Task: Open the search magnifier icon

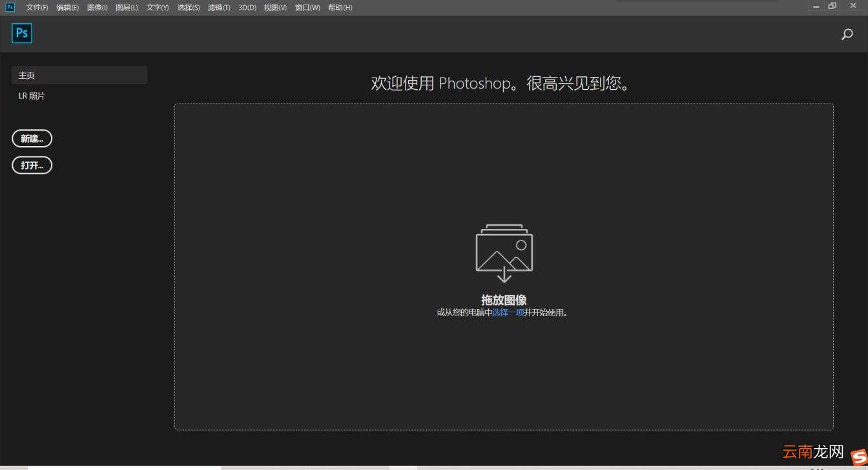Action: 847,35
